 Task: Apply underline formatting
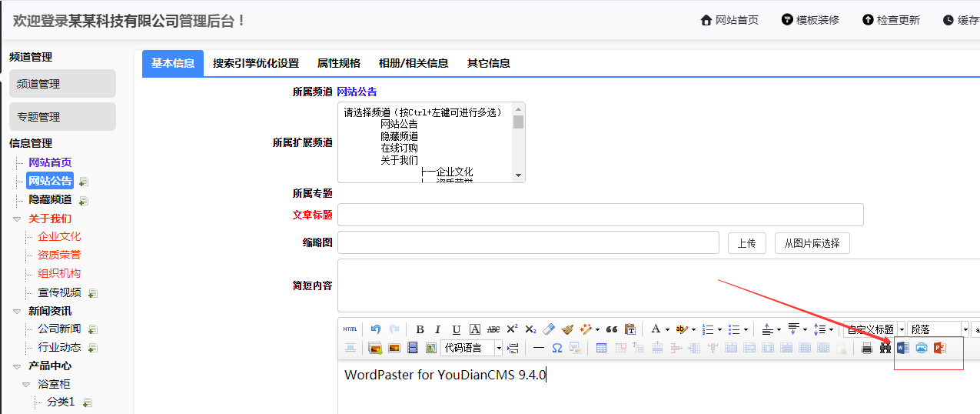pyautogui.click(x=457, y=329)
